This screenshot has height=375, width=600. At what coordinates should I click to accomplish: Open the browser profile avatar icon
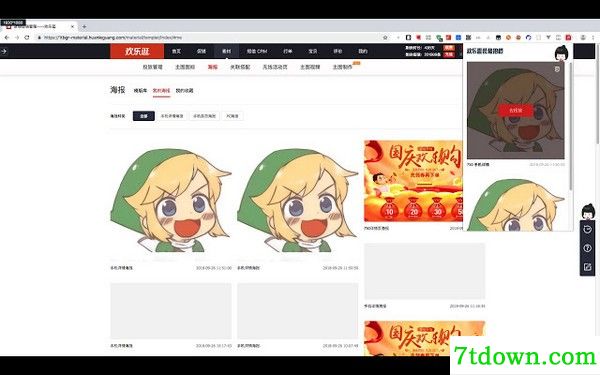click(583, 38)
